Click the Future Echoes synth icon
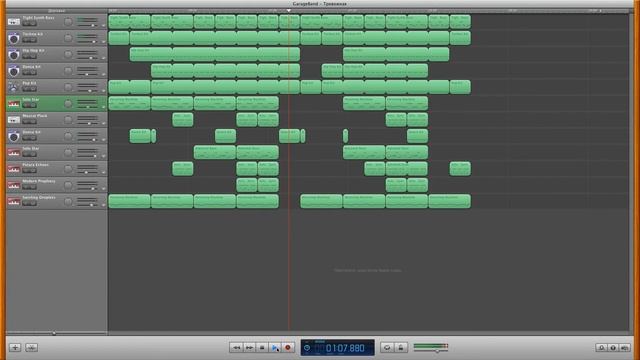 14,169
